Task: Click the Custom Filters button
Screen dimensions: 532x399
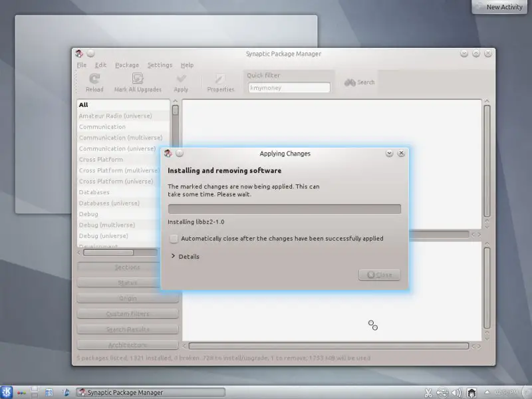Action: pyautogui.click(x=128, y=314)
